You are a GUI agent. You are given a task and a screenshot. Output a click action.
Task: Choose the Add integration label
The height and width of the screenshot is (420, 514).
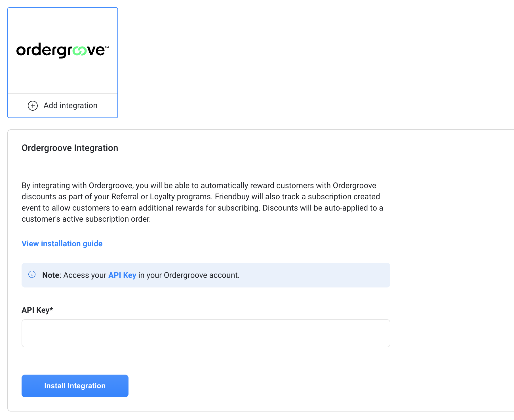tap(70, 106)
